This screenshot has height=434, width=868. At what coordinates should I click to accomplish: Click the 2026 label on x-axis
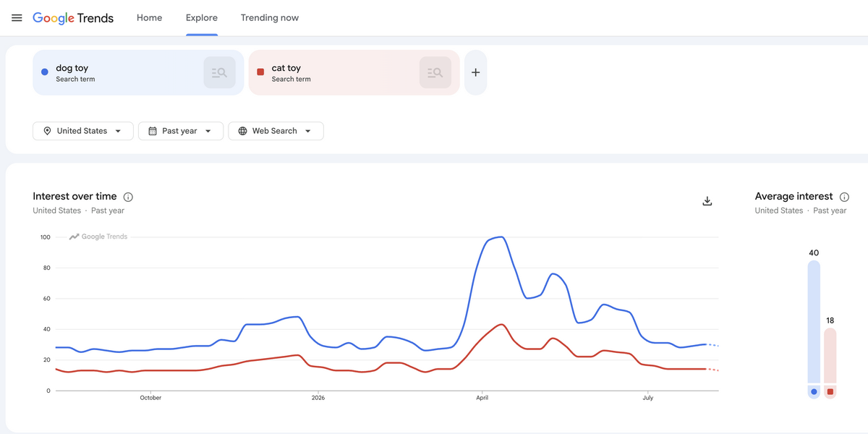[x=318, y=398]
